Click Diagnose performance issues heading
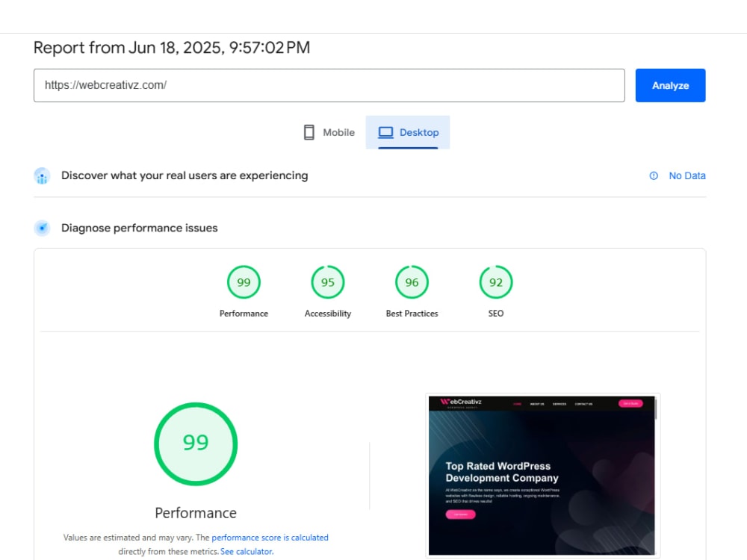Screen dimensions: 747x560 tap(139, 228)
